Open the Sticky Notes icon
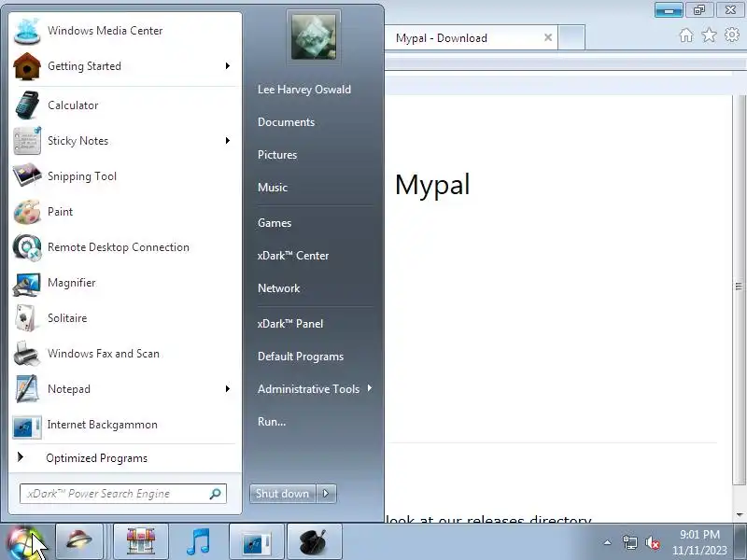 click(x=27, y=141)
